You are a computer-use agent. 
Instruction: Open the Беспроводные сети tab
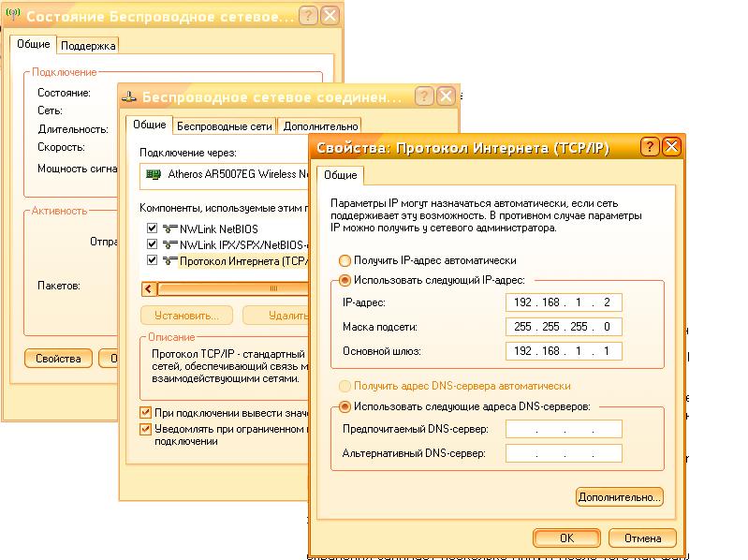225,125
